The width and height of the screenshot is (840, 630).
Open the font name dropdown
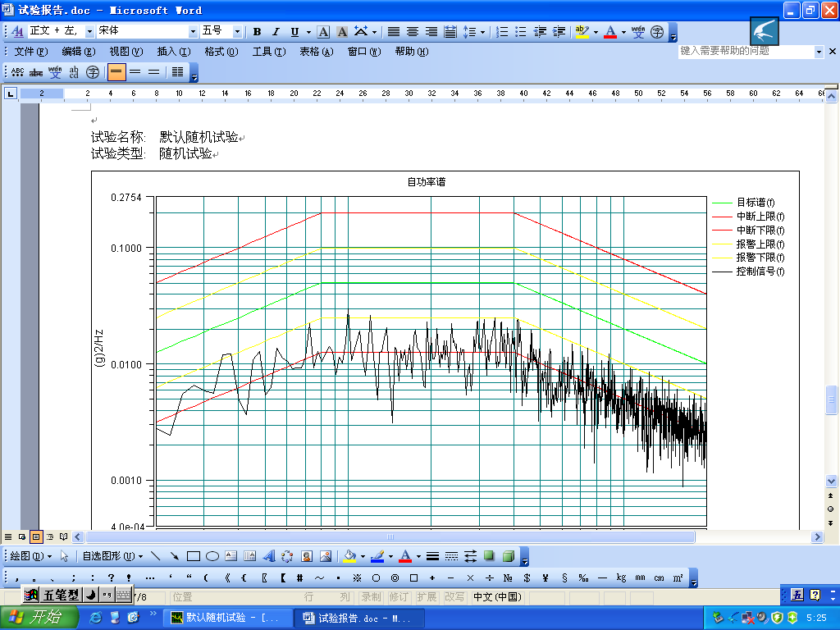click(194, 31)
